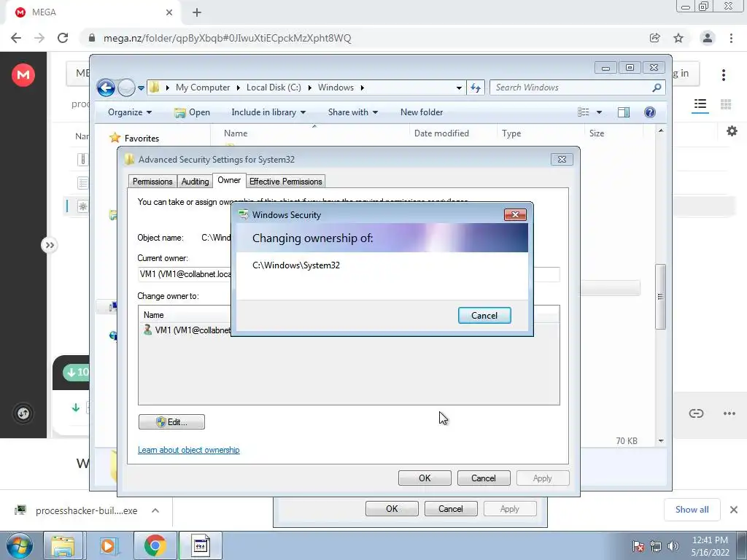Open Windows Start button
This screenshot has height=560, width=747.
click(19, 545)
